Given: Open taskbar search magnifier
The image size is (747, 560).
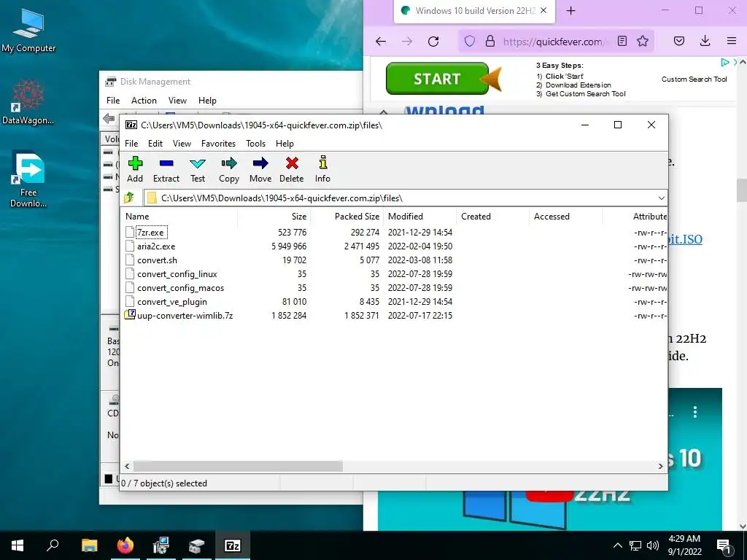Looking at the screenshot, I should pos(53,545).
